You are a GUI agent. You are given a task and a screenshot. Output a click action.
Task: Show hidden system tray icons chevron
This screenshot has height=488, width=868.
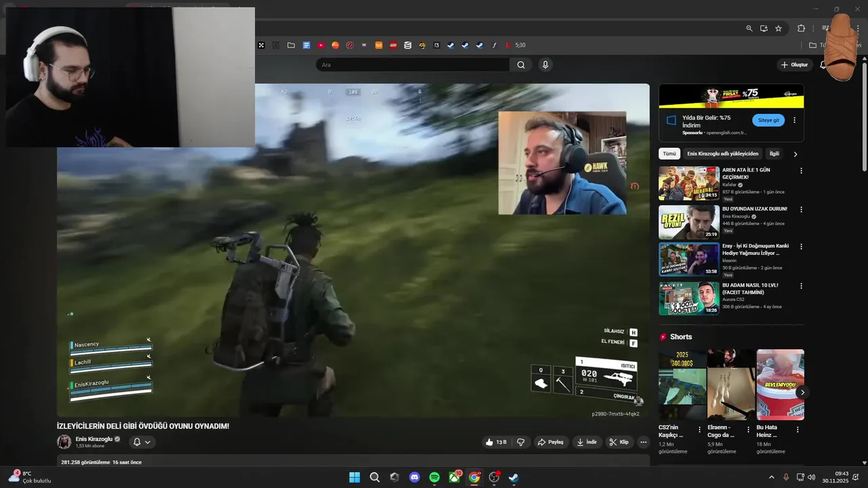point(771,477)
